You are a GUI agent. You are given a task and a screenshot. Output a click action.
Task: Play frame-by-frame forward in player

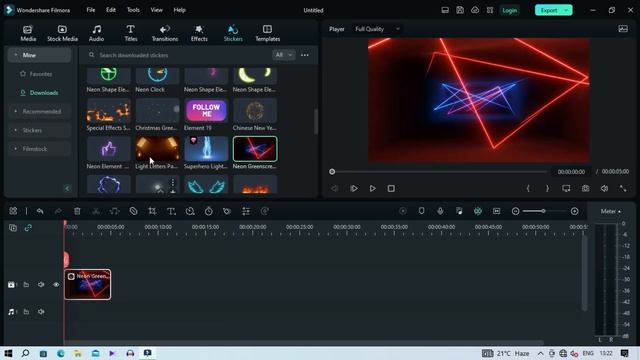coord(353,189)
